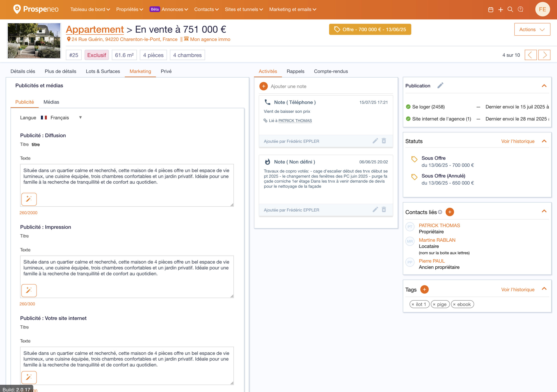This screenshot has height=392, width=557.
Task: Open Voir l'historique in Statuts
Action: (518, 141)
